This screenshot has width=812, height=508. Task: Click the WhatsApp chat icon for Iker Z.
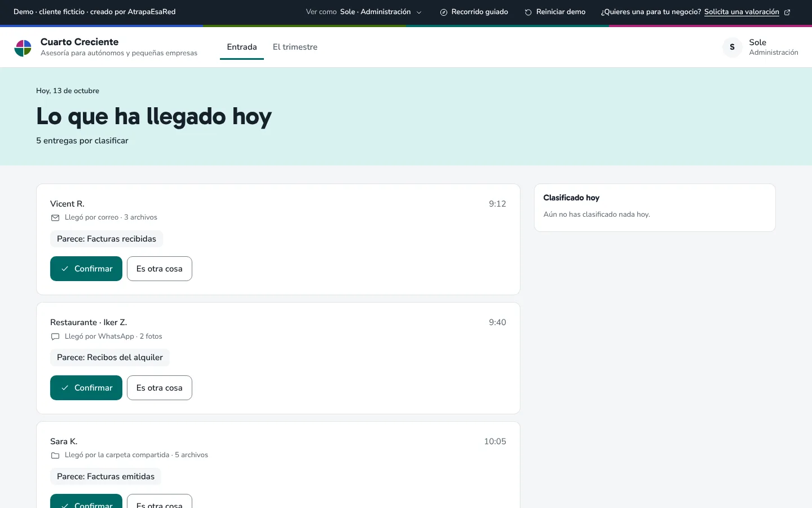(55, 336)
